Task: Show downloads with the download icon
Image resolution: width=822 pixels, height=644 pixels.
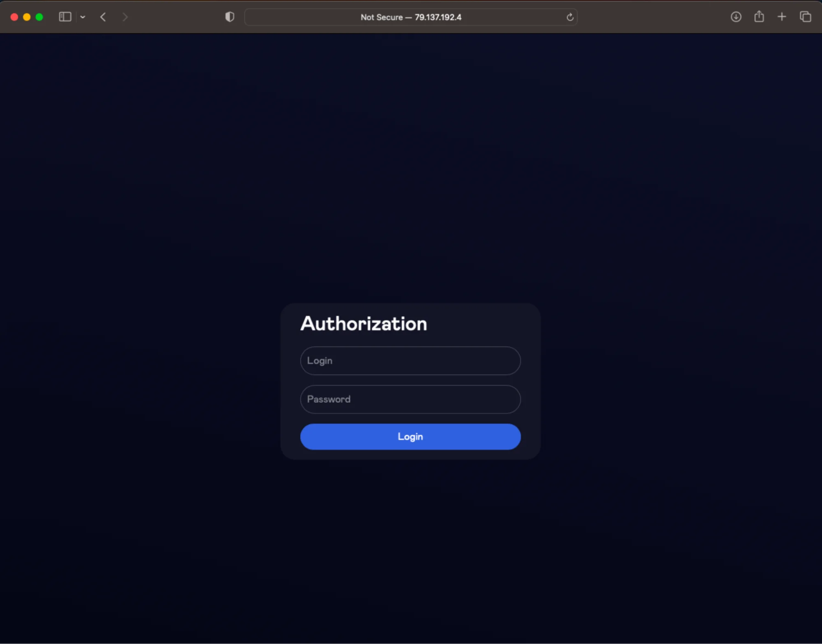Action: click(x=736, y=17)
